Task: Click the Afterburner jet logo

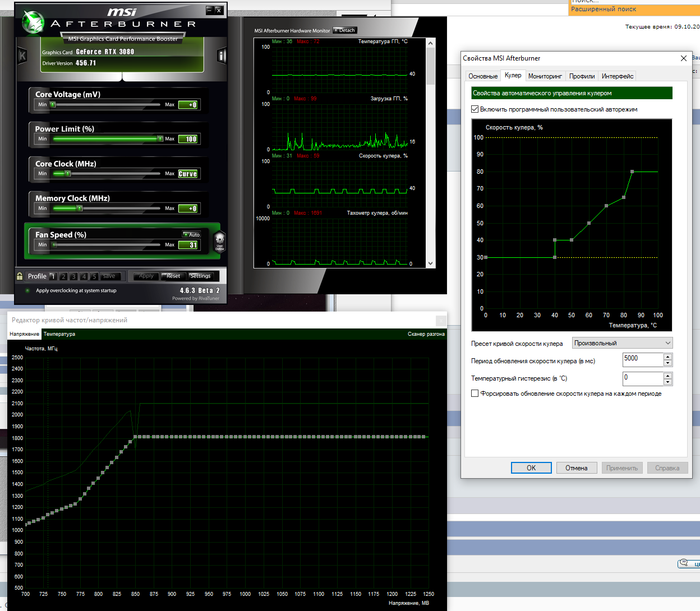Action: pyautogui.click(x=33, y=23)
